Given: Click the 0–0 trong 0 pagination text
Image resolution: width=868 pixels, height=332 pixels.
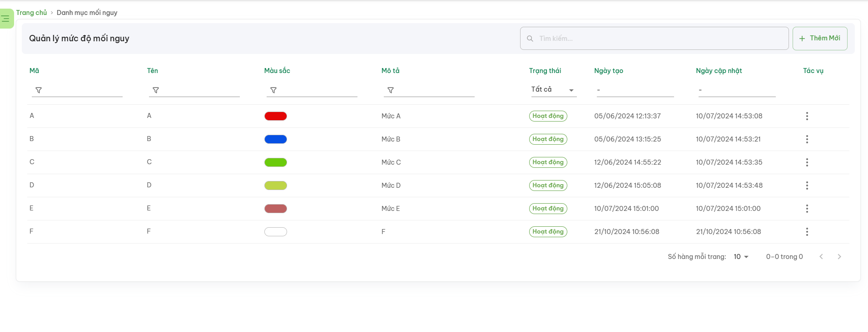Looking at the screenshot, I should pyautogui.click(x=784, y=257).
